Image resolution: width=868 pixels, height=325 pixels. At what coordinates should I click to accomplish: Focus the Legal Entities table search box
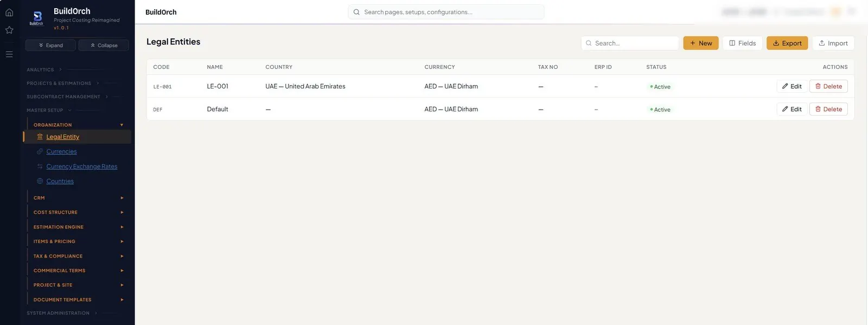tap(630, 43)
